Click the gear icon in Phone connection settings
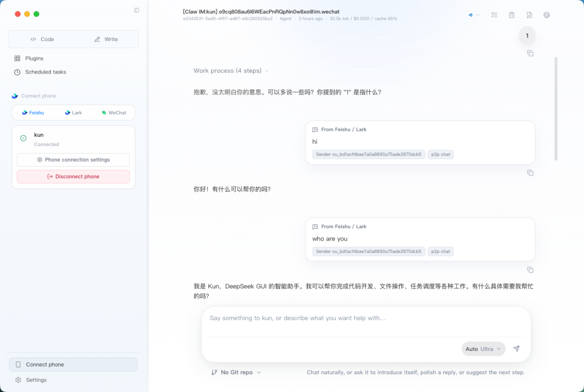Image resolution: width=584 pixels, height=392 pixels. 40,160
